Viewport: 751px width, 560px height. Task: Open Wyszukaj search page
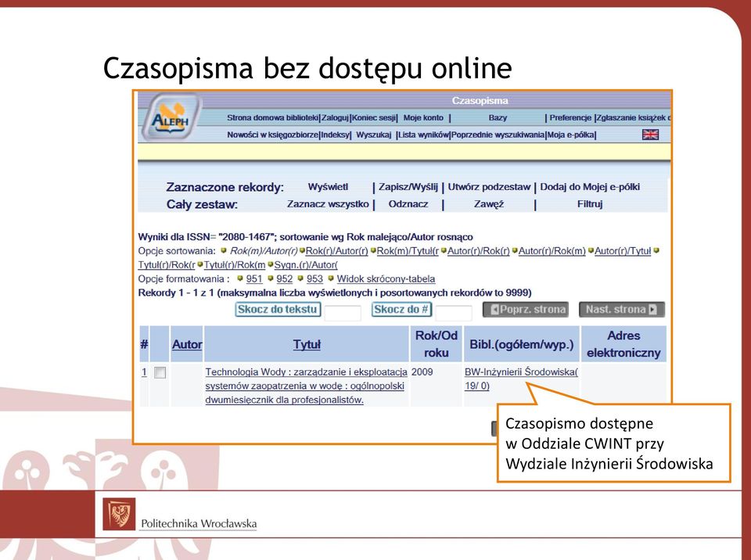[x=374, y=135]
